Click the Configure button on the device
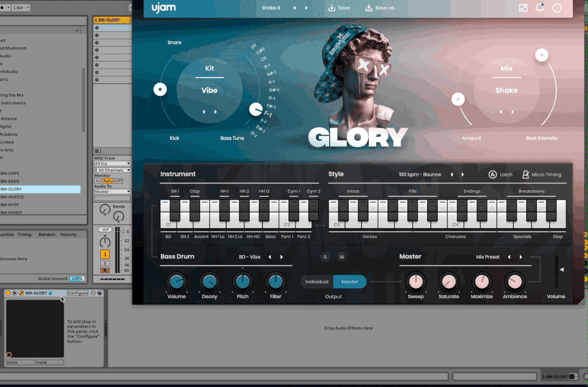 77,293
